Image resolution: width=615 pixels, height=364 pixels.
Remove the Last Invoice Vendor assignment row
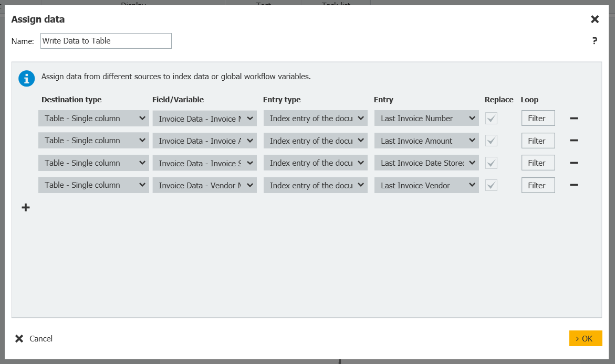tap(574, 185)
